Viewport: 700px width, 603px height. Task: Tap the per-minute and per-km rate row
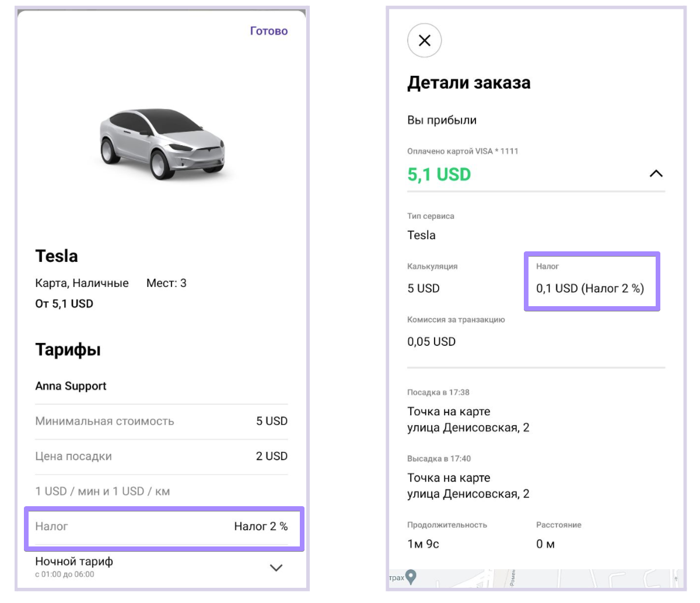coord(103,491)
